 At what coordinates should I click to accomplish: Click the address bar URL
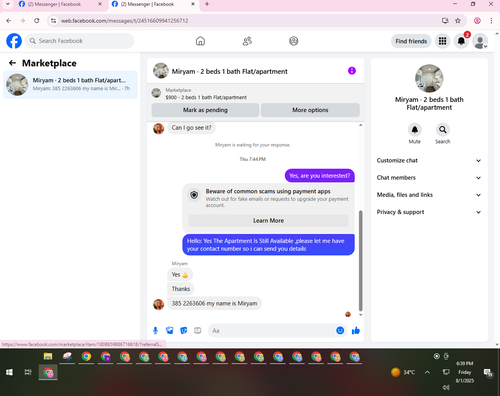(x=124, y=21)
